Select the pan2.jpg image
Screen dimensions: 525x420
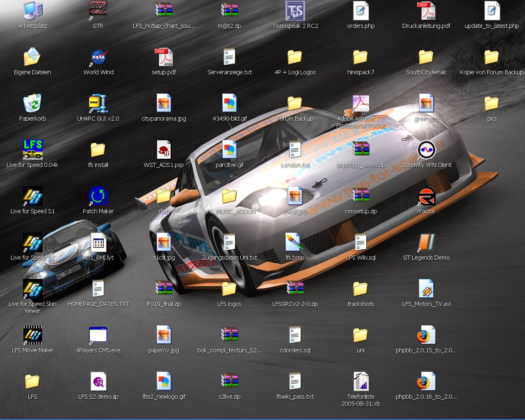(295, 196)
